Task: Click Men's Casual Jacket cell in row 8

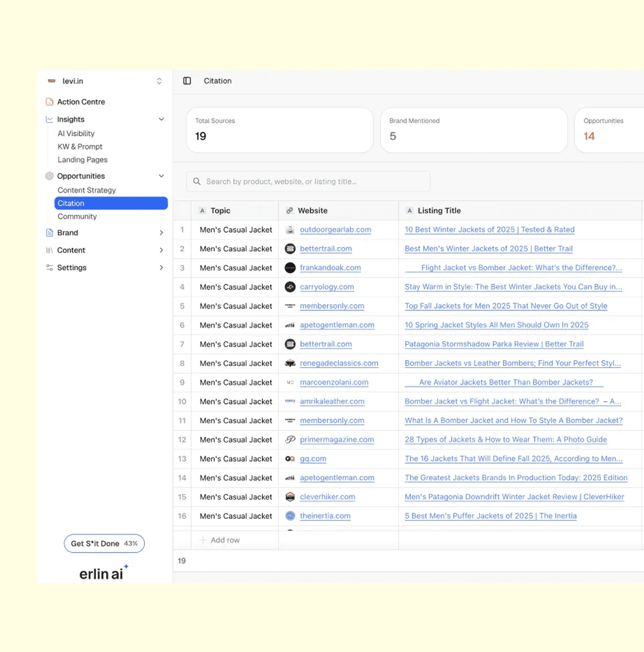Action: (x=235, y=363)
